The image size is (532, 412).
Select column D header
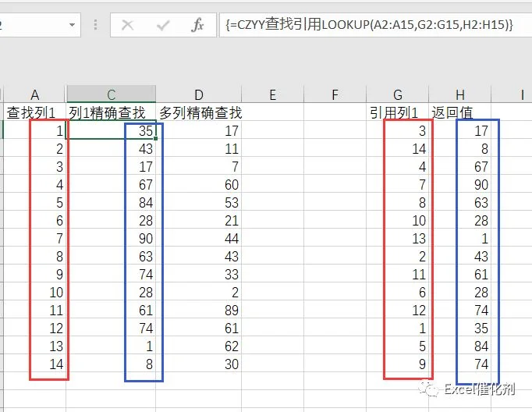click(x=199, y=94)
